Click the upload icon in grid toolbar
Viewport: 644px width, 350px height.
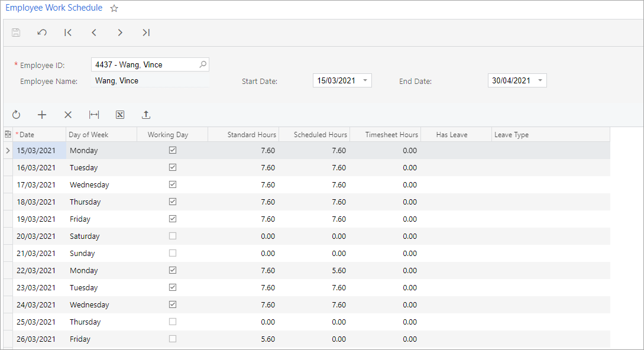click(146, 115)
